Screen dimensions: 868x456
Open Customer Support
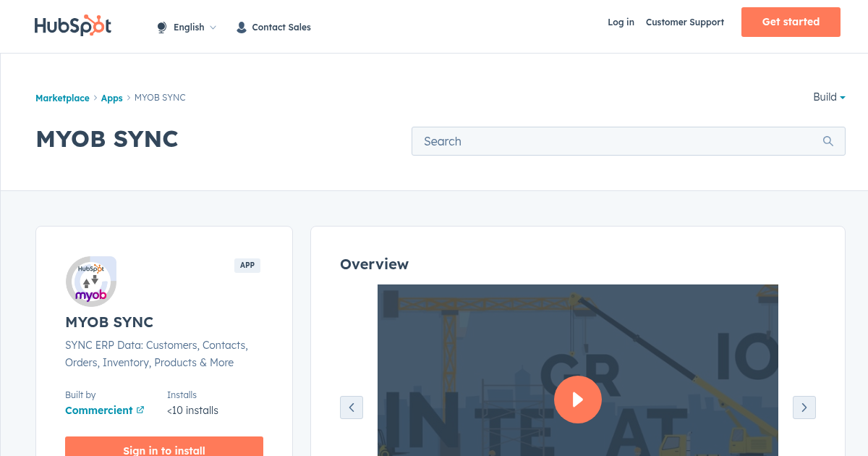click(x=684, y=22)
